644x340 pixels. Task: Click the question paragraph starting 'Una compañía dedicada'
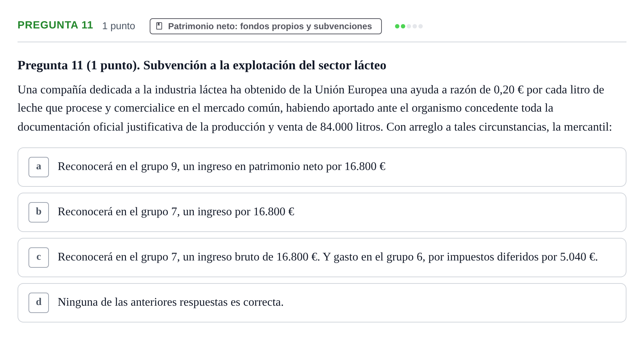315,108
